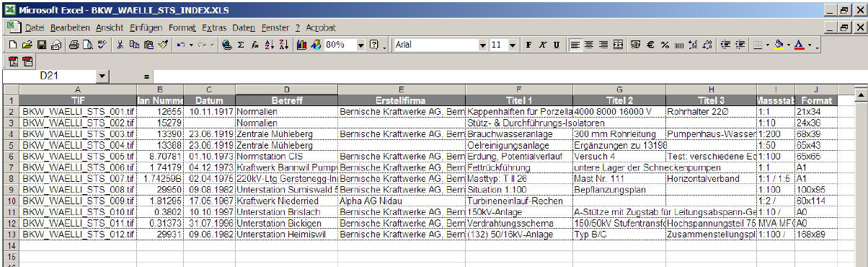Open the Daten menu

(244, 27)
